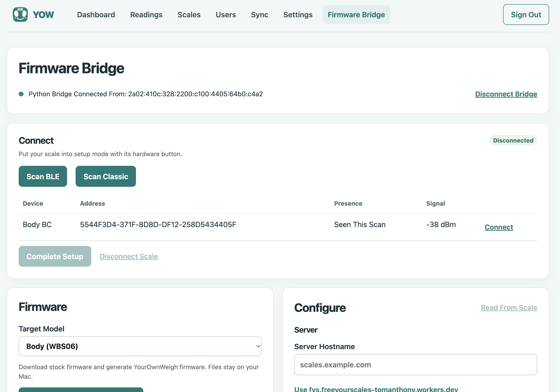Start a Scan BLE search
This screenshot has width=560, height=392.
(43, 176)
